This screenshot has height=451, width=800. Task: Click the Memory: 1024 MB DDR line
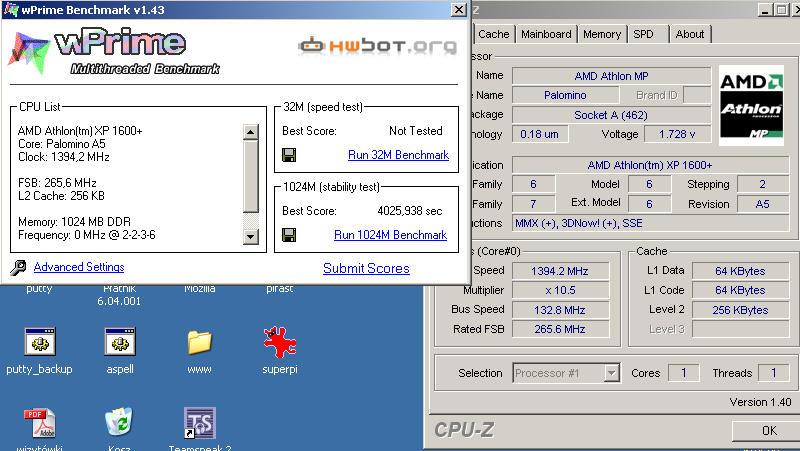pos(74,221)
